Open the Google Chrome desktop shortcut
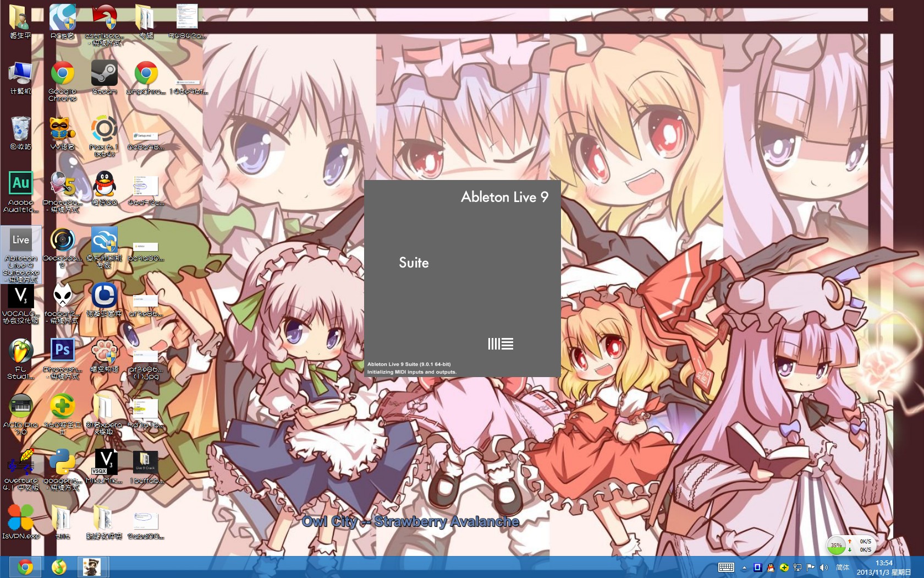 click(62, 80)
